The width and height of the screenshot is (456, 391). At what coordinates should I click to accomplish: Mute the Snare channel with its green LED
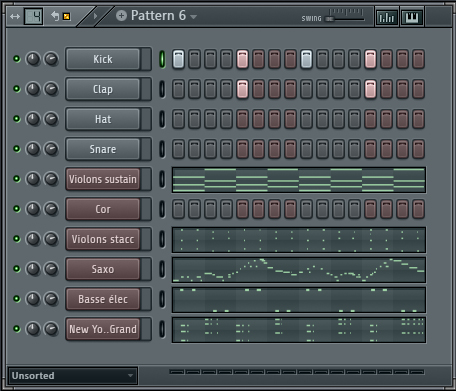tap(16, 149)
